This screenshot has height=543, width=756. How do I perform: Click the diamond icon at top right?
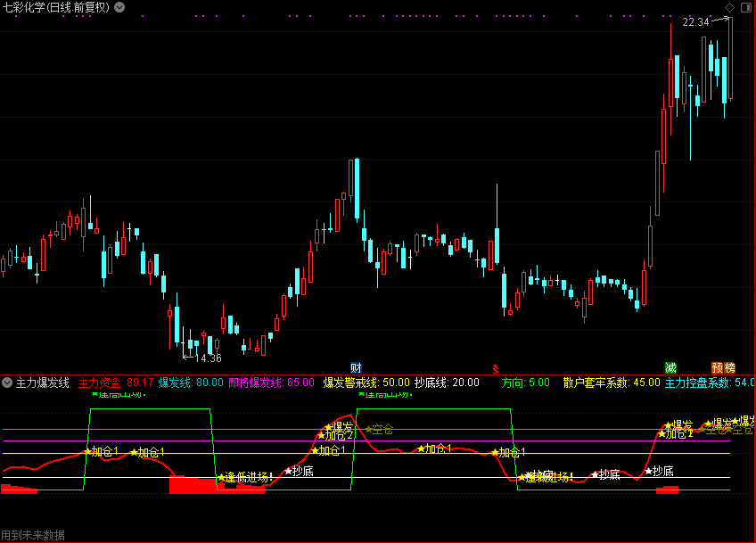click(x=728, y=7)
